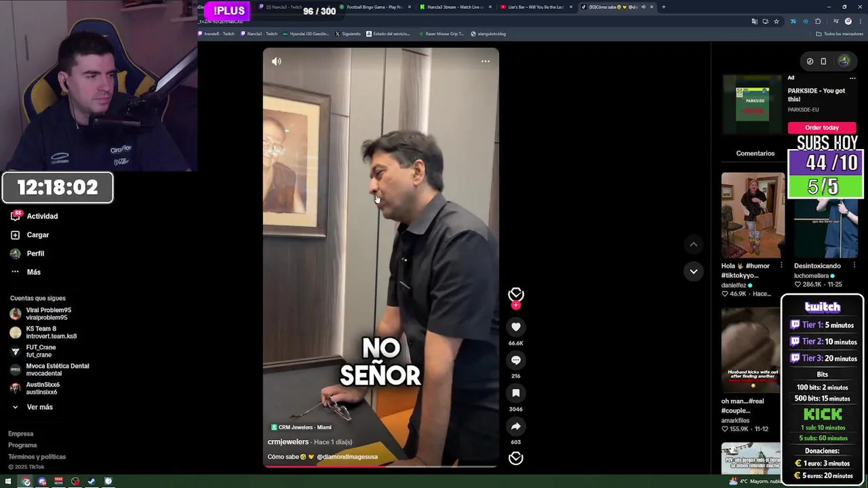Viewport: 868px width, 488px height.
Task: Open the Siguiendo X bookmark
Action: point(347,34)
